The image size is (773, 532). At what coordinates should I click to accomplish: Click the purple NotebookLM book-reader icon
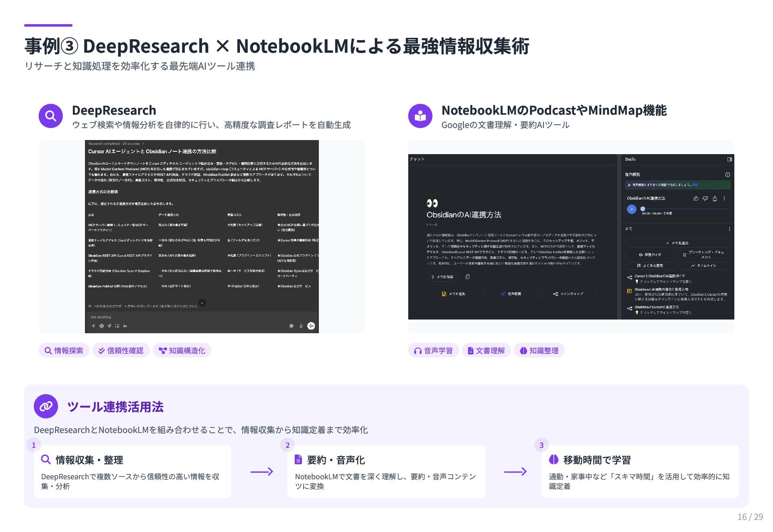point(420,116)
